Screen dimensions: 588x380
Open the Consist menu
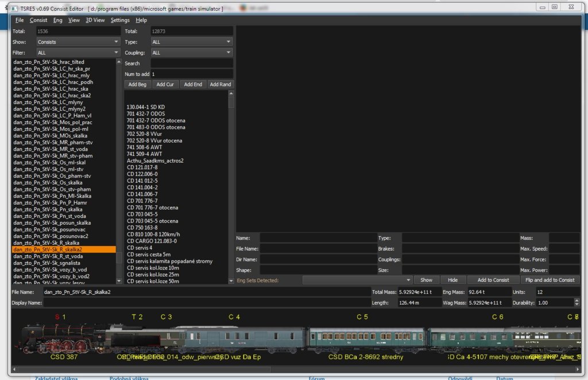(38, 20)
